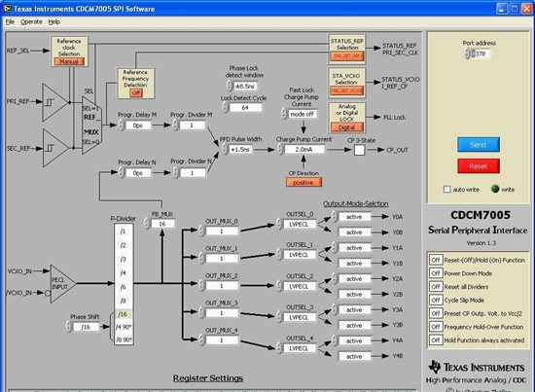Select /1 in the P-Divider list
The image size is (535, 392).
pos(124,232)
